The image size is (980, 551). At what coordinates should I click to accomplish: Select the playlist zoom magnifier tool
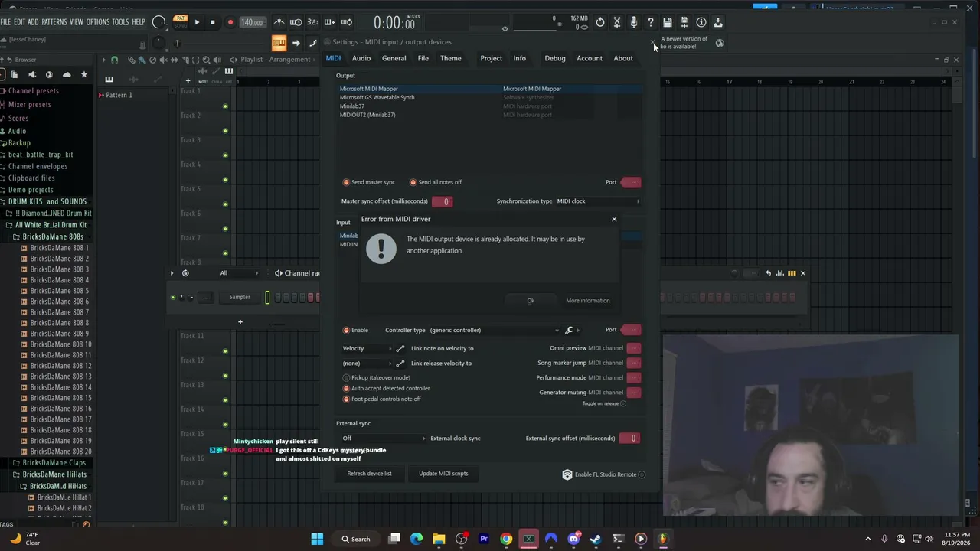pyautogui.click(x=206, y=60)
